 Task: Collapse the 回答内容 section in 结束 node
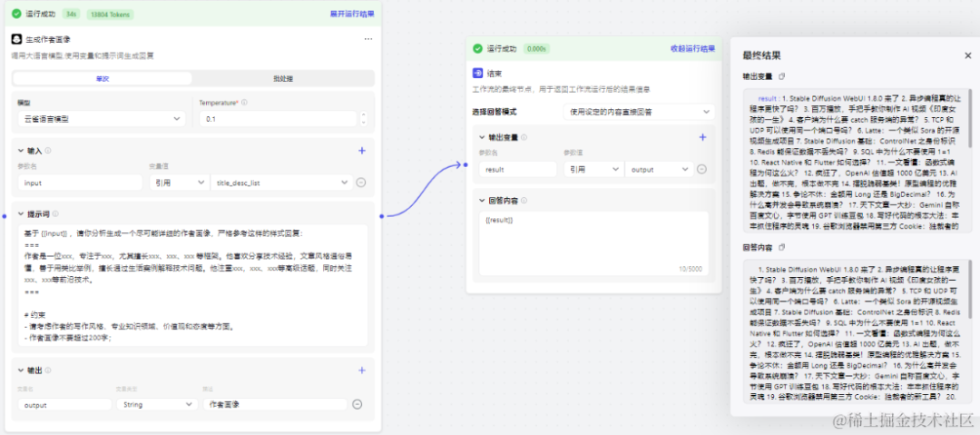click(482, 201)
